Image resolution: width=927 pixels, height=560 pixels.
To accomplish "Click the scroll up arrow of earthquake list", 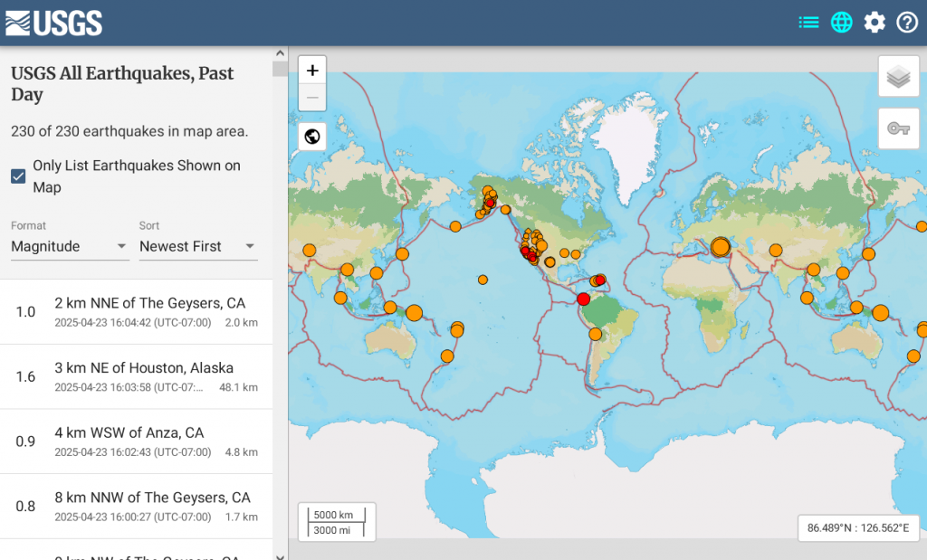I will click(x=281, y=53).
